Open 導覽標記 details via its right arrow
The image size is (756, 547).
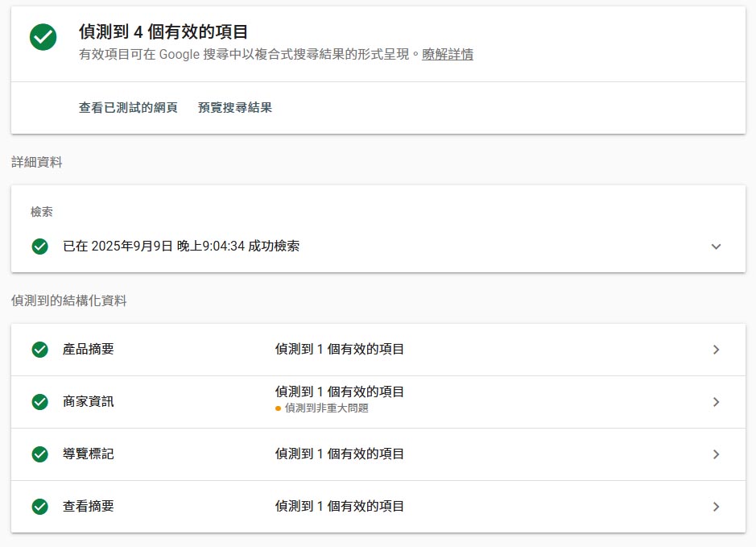click(716, 454)
